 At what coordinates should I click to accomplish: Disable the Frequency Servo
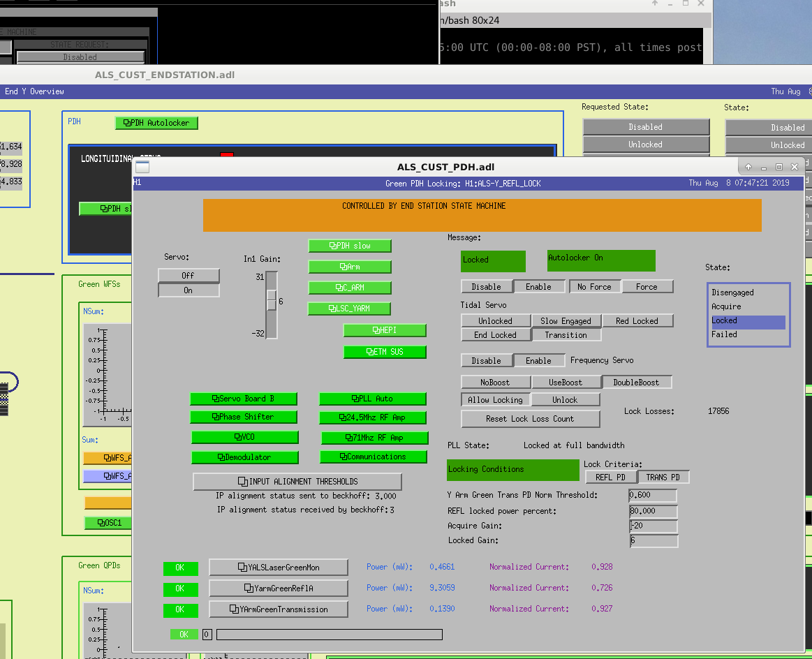coord(487,361)
